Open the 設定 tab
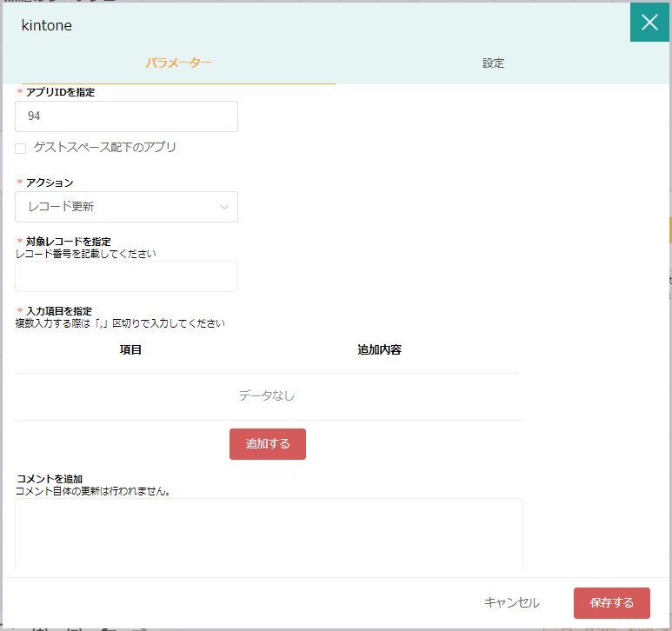 pyautogui.click(x=493, y=63)
